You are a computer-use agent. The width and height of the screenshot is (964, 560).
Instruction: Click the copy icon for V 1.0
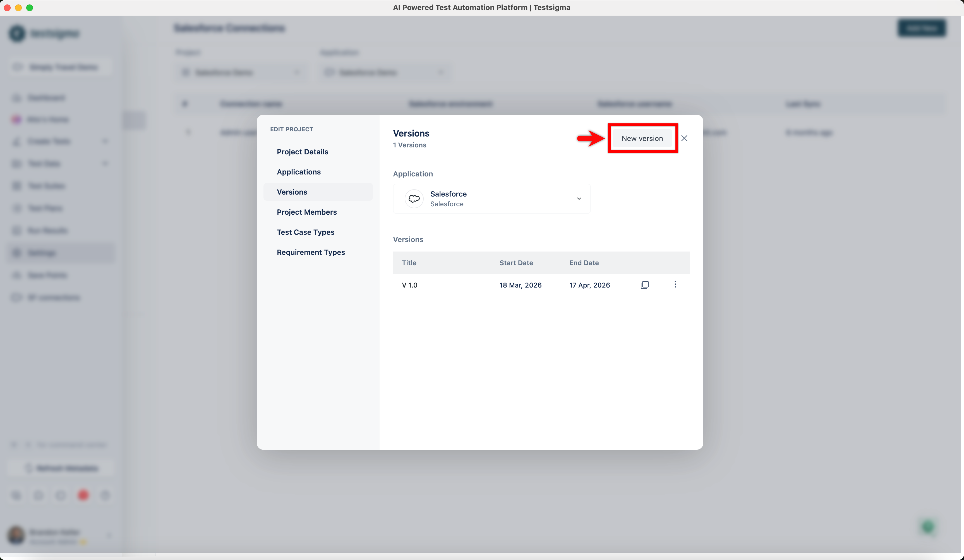point(645,285)
